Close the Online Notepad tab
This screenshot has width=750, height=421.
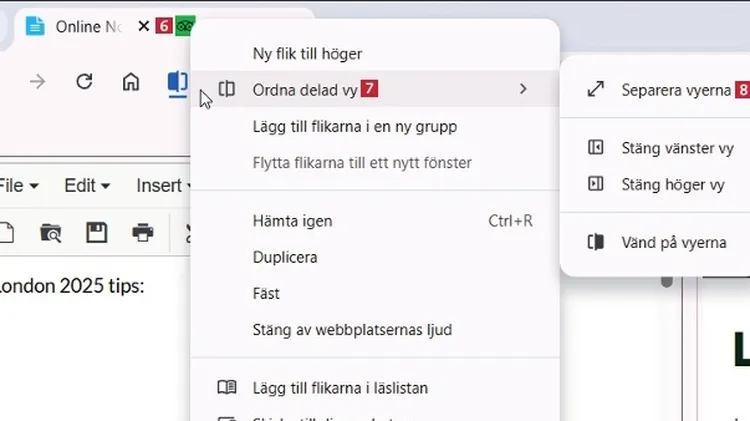144,27
